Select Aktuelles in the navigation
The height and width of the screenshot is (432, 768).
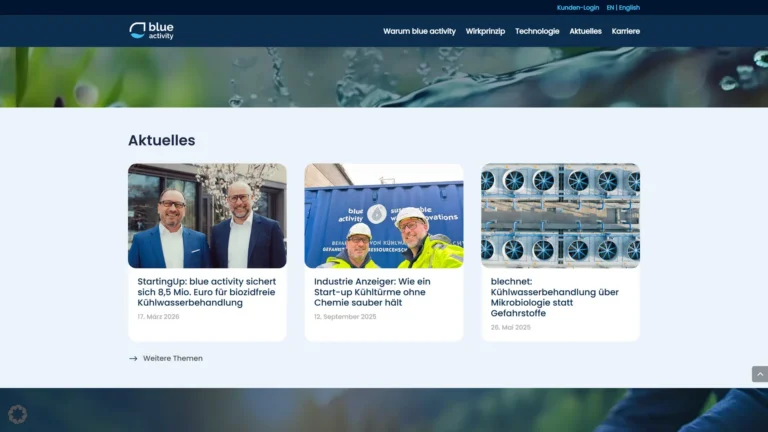(x=585, y=31)
